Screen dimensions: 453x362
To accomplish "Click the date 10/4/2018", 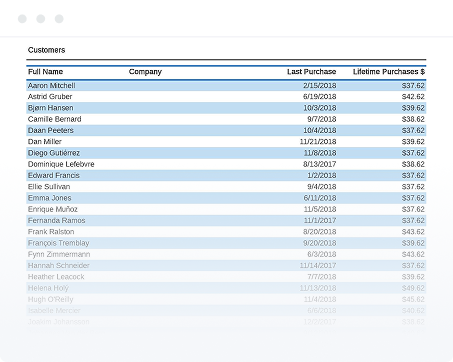I will coord(320,130).
